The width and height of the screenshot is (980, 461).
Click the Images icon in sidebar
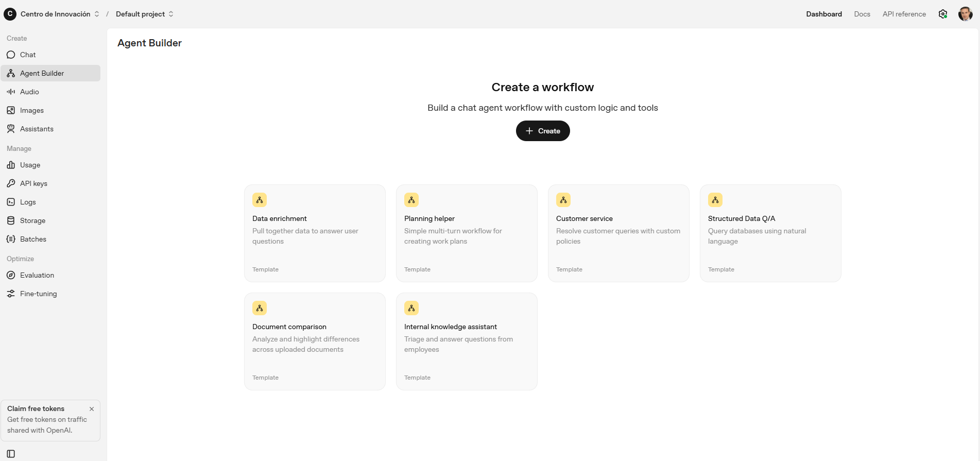[x=11, y=110]
